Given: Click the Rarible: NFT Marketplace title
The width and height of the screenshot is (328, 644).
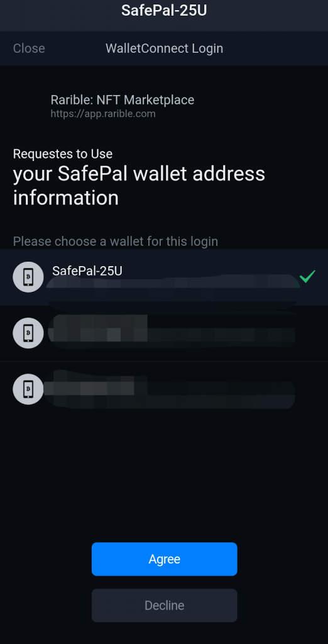Looking at the screenshot, I should pyautogui.click(x=123, y=100).
